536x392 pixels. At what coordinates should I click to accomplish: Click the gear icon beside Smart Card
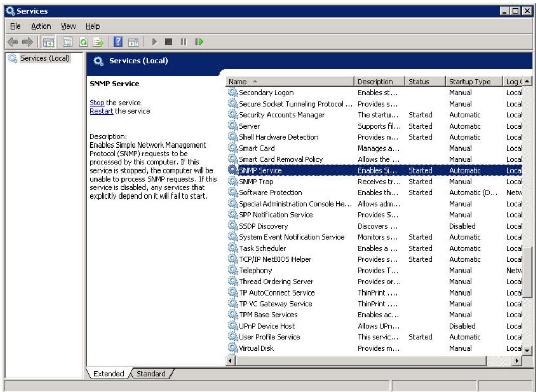click(233, 148)
